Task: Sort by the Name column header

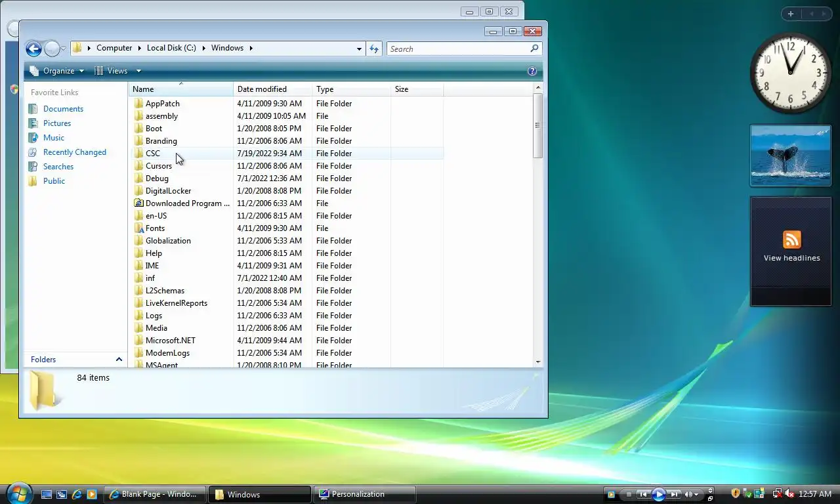Action: tap(180, 89)
